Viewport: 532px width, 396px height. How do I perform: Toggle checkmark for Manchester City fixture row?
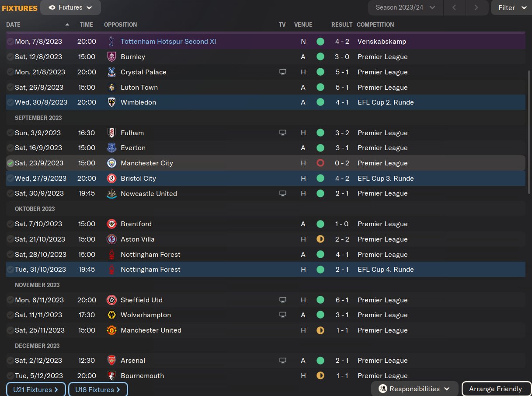click(10, 163)
